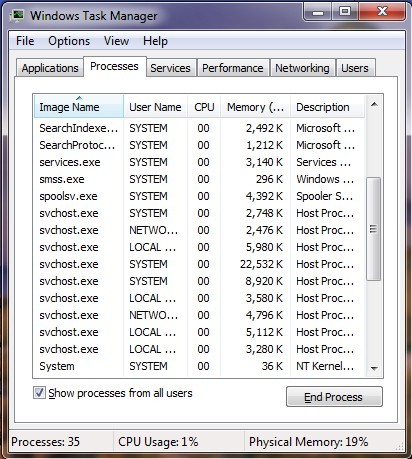Click the scrollbar up arrow

[374, 105]
